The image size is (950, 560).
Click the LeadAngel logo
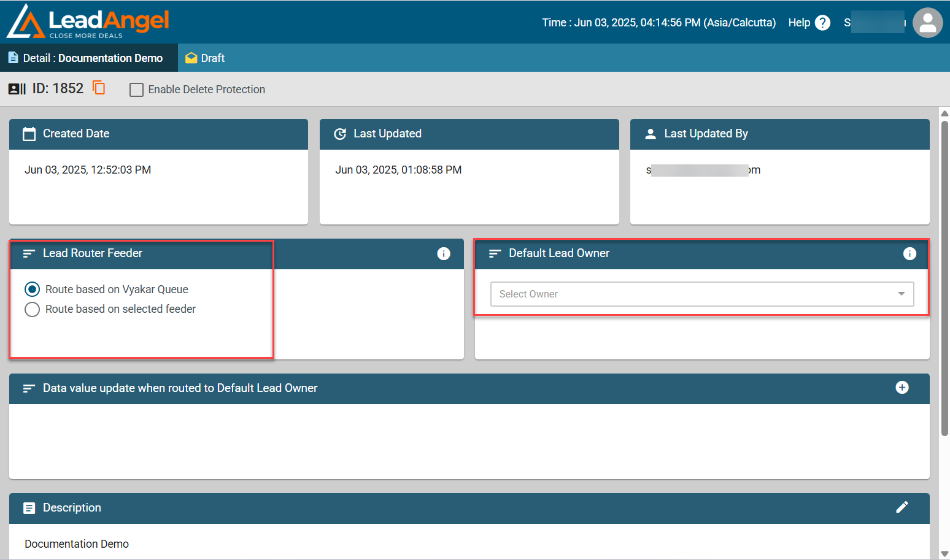(88, 21)
